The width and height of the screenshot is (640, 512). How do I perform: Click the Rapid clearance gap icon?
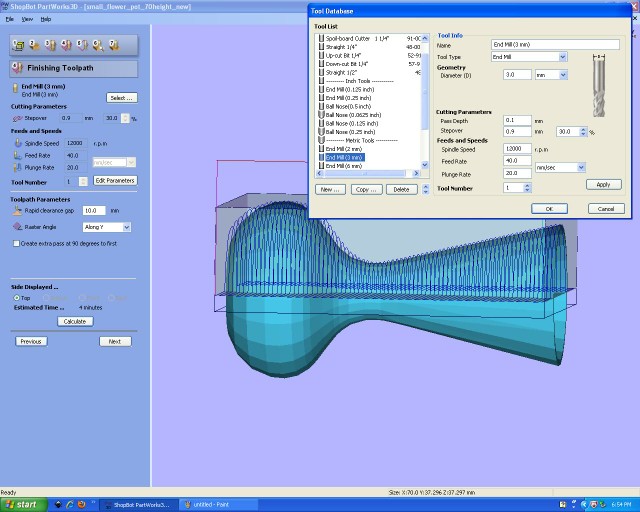pos(17,211)
